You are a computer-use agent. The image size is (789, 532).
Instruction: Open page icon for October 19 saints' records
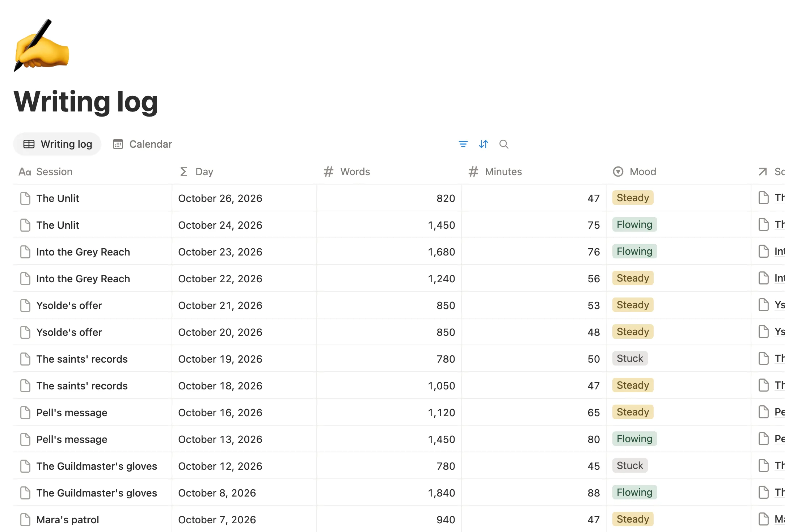click(25, 359)
